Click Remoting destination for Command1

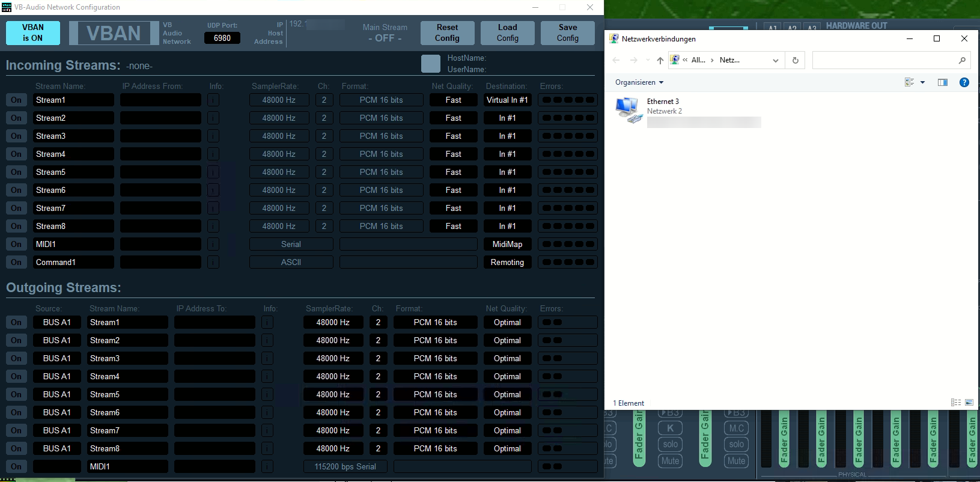[507, 263]
